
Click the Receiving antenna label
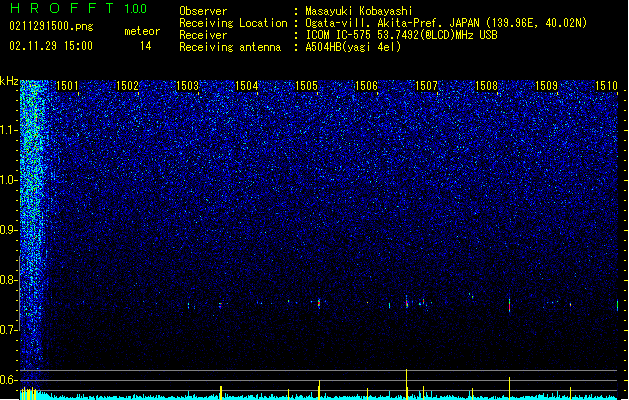point(230,47)
